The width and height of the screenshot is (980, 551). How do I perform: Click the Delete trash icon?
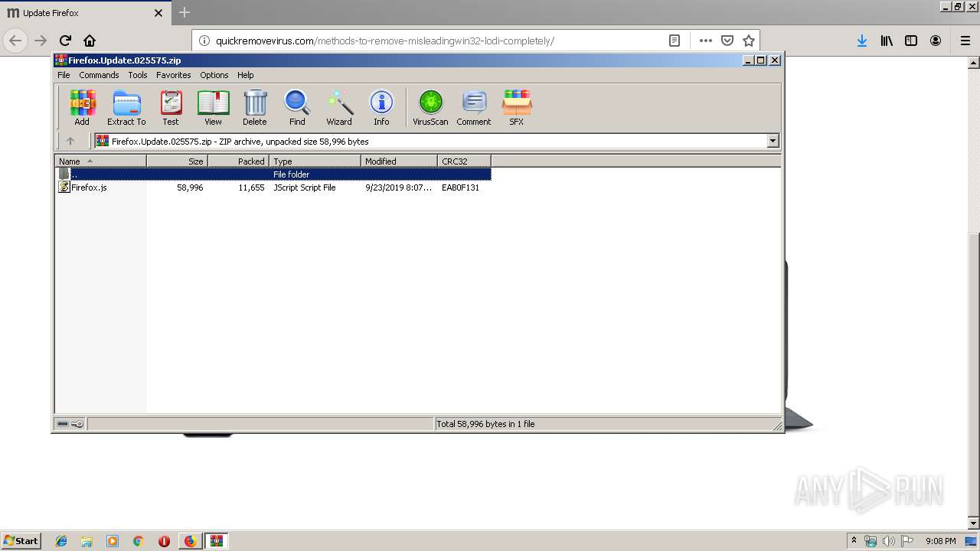pyautogui.click(x=255, y=107)
